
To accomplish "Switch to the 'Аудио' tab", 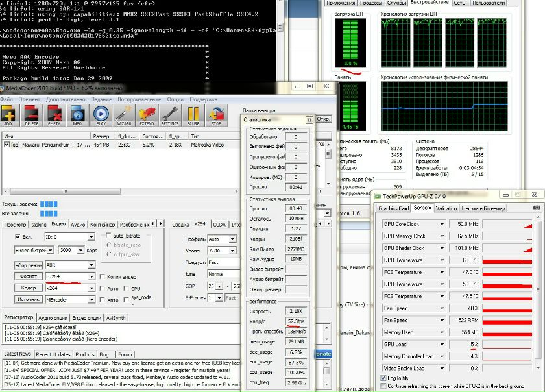I will point(77,225).
